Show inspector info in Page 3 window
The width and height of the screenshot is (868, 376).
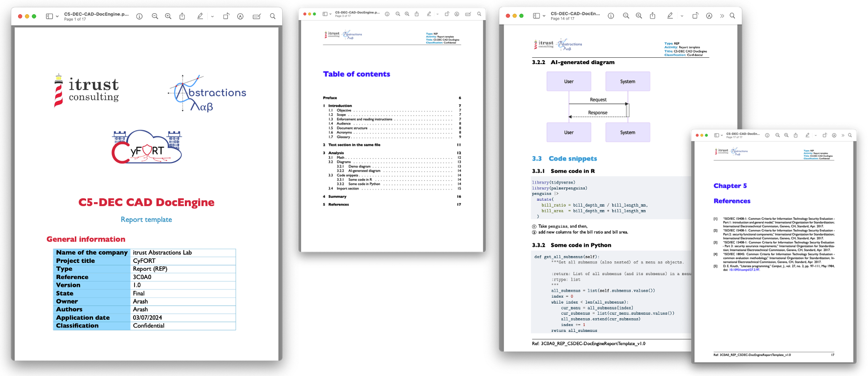tap(387, 14)
